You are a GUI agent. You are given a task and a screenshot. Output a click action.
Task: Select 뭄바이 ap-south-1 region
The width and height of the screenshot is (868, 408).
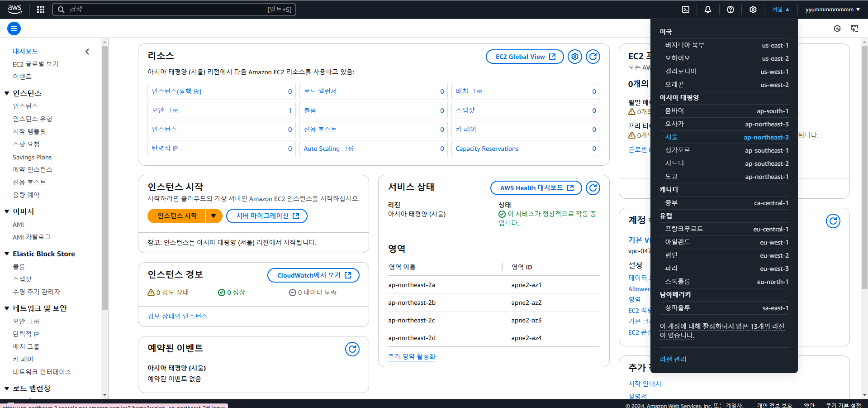pos(724,111)
